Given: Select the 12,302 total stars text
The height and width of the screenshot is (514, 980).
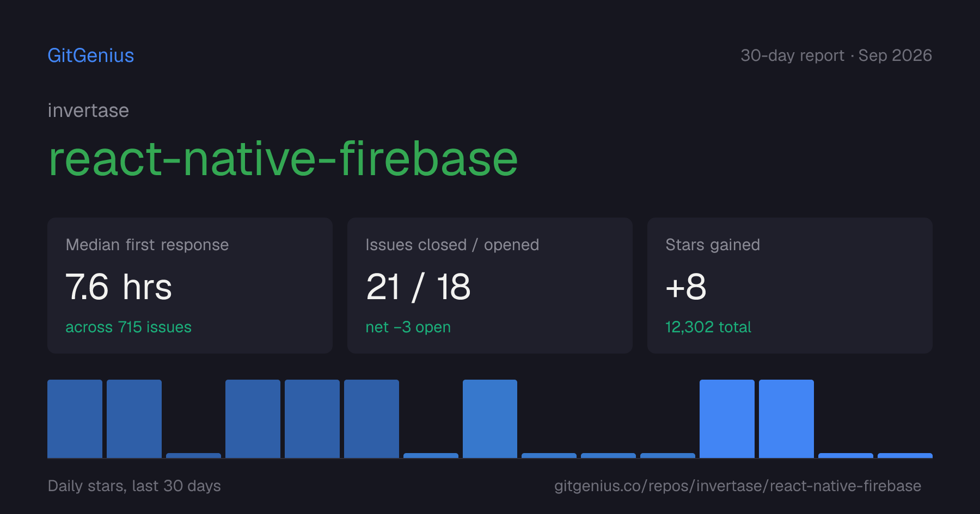Looking at the screenshot, I should pos(708,327).
